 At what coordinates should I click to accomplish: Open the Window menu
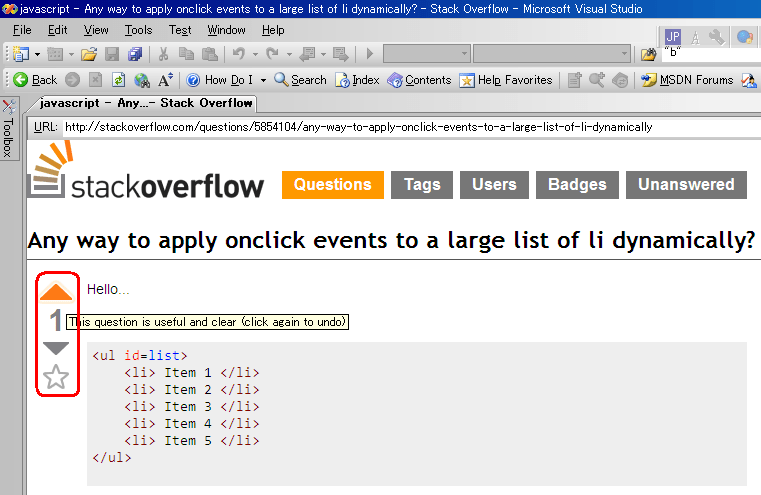(226, 30)
